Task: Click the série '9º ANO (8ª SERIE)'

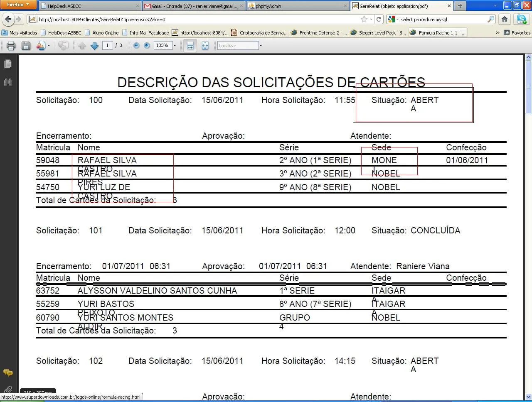Action: (315, 187)
